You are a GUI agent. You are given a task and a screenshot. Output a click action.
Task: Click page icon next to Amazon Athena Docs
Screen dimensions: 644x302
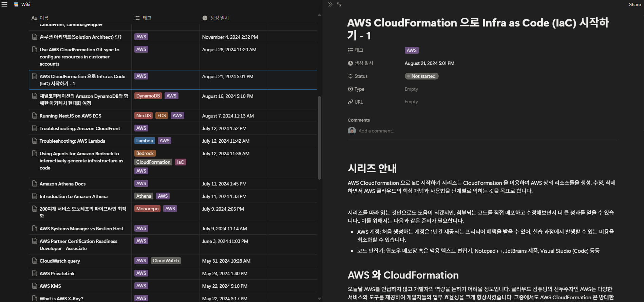tap(35, 184)
